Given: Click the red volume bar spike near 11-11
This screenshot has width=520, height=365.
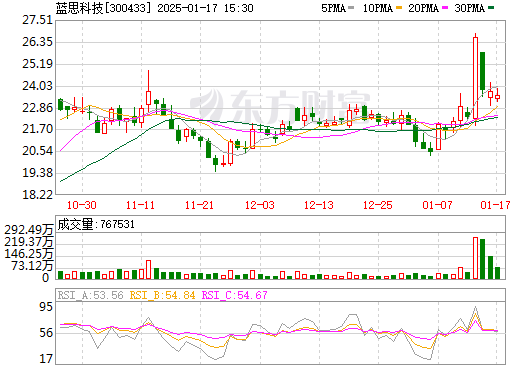Looking at the screenshot, I should 148,270.
